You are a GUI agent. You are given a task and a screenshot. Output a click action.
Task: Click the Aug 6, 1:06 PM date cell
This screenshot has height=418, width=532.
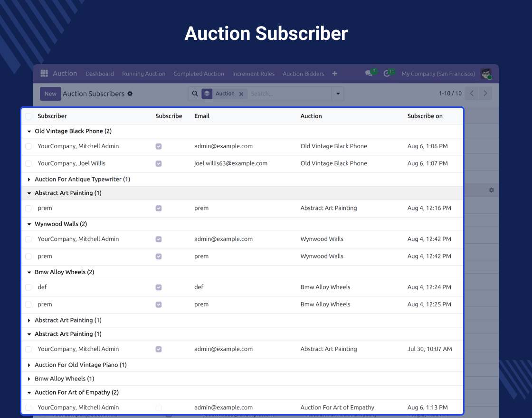coord(427,146)
